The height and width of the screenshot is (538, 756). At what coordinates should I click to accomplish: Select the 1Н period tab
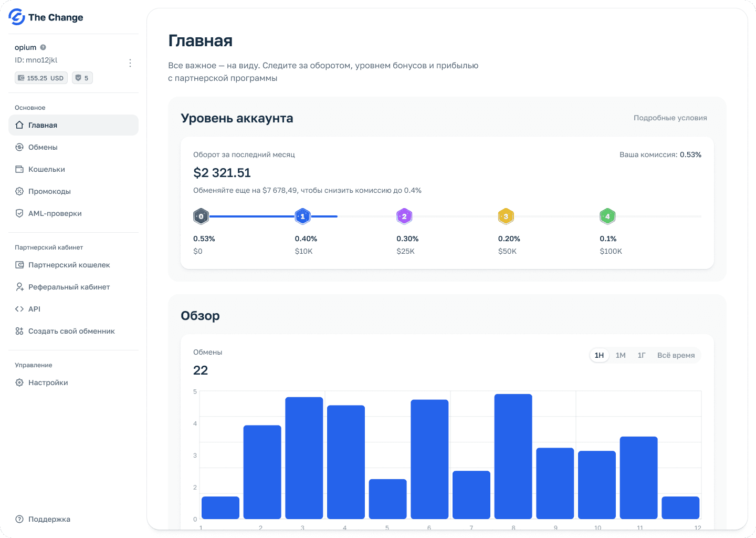599,355
